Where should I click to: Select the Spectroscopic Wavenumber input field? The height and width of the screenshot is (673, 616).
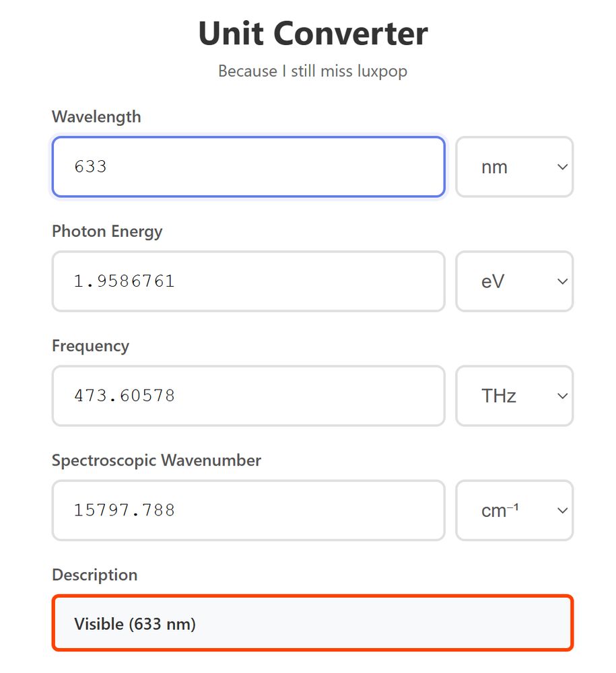pos(248,510)
